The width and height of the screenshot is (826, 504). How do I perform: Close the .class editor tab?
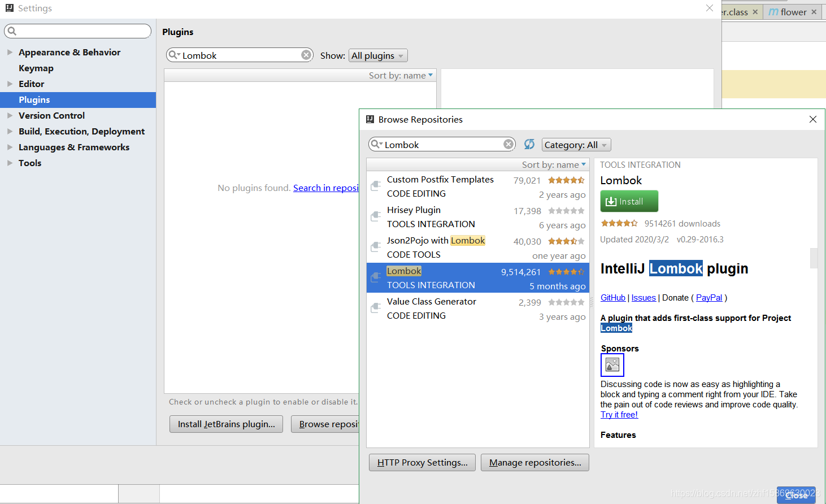pos(755,12)
